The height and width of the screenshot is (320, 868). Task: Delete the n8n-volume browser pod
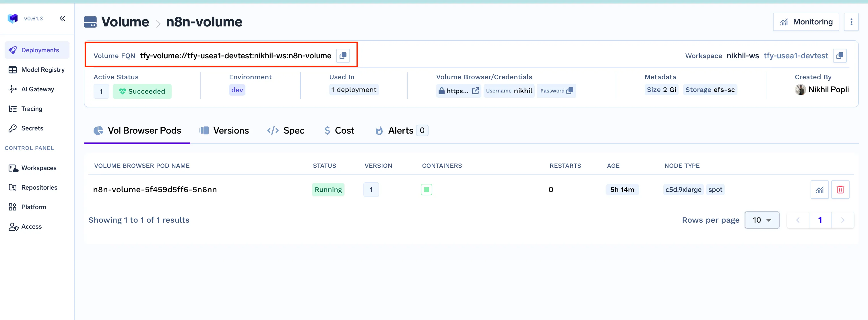pos(840,190)
